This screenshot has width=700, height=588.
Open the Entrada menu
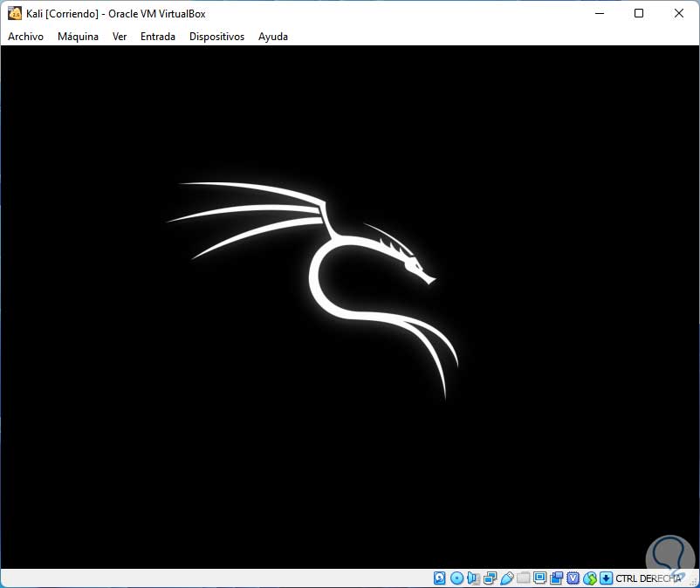[x=158, y=37]
